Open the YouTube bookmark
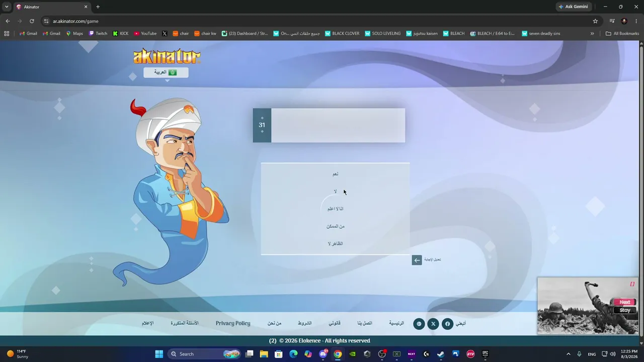This screenshot has height=362, width=644. [145, 34]
